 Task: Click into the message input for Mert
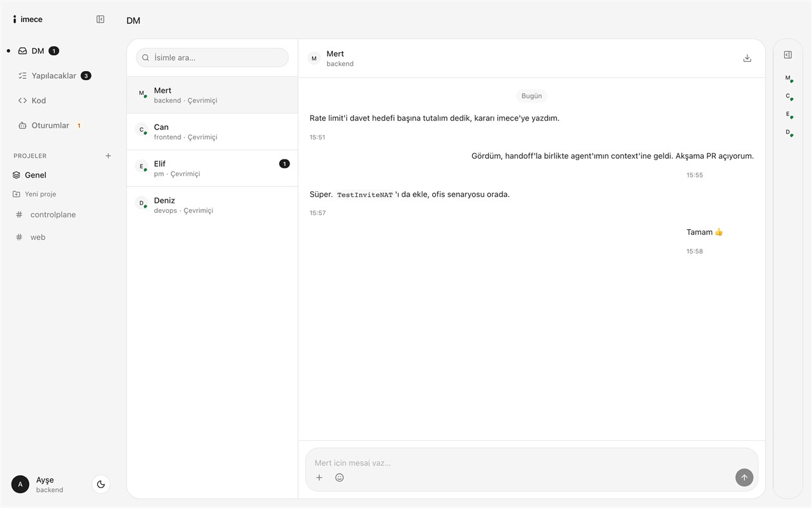click(x=531, y=462)
